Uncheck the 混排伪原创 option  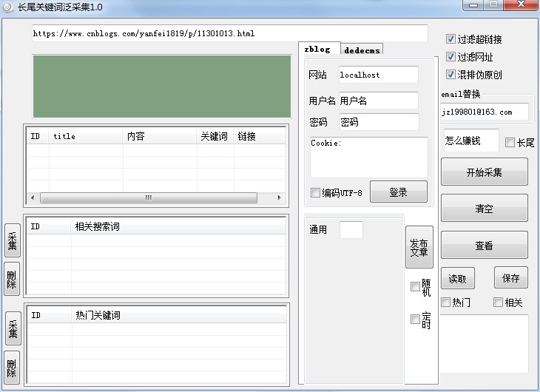coord(450,74)
